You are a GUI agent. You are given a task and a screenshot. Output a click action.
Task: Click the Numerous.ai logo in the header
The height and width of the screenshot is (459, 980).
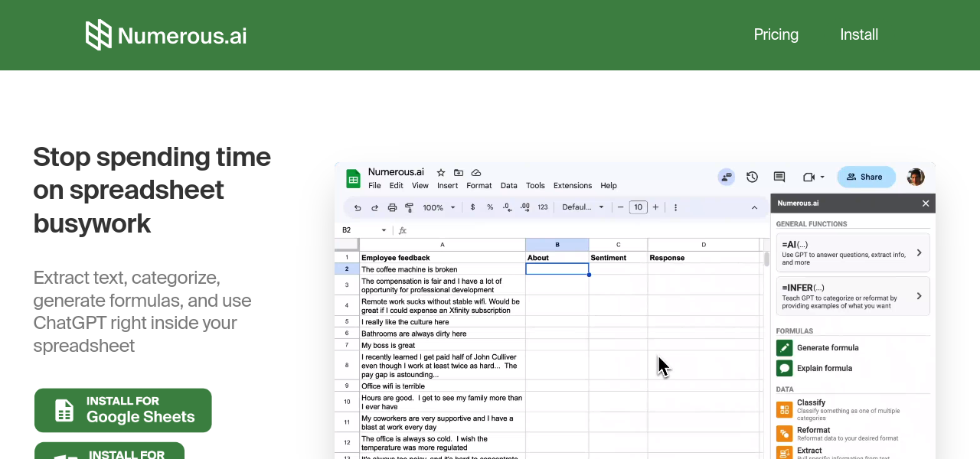pyautogui.click(x=166, y=35)
